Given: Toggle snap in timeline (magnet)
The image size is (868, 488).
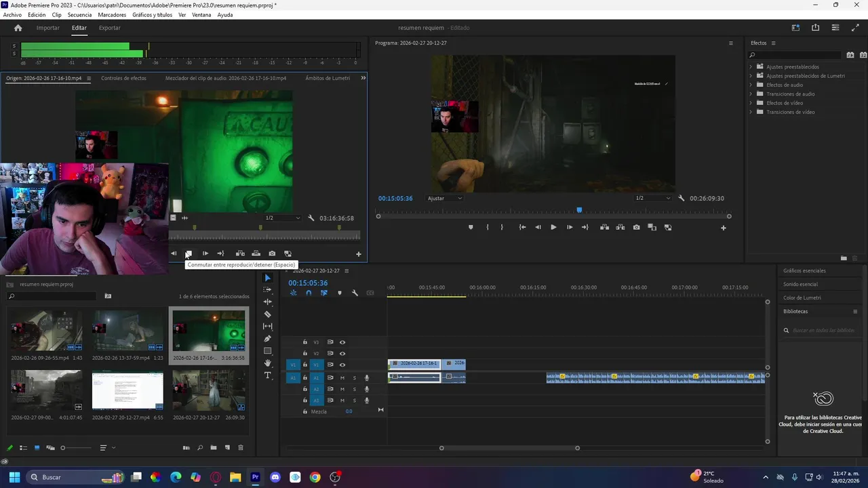Looking at the screenshot, I should click(309, 293).
